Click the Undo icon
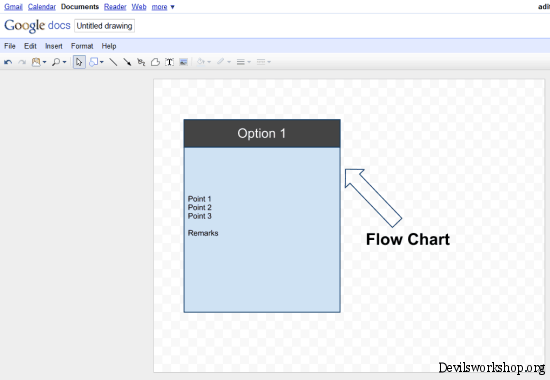550x380 pixels. pos(8,62)
